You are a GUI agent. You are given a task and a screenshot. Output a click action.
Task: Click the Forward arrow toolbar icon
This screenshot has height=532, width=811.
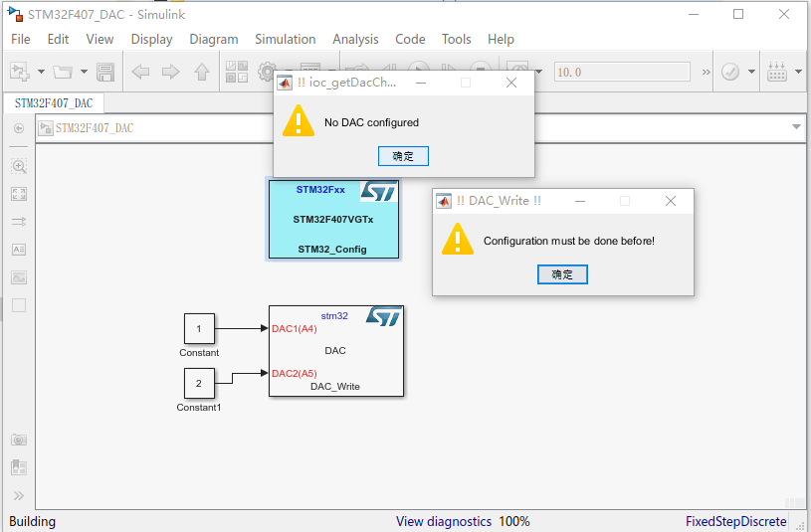(171, 72)
